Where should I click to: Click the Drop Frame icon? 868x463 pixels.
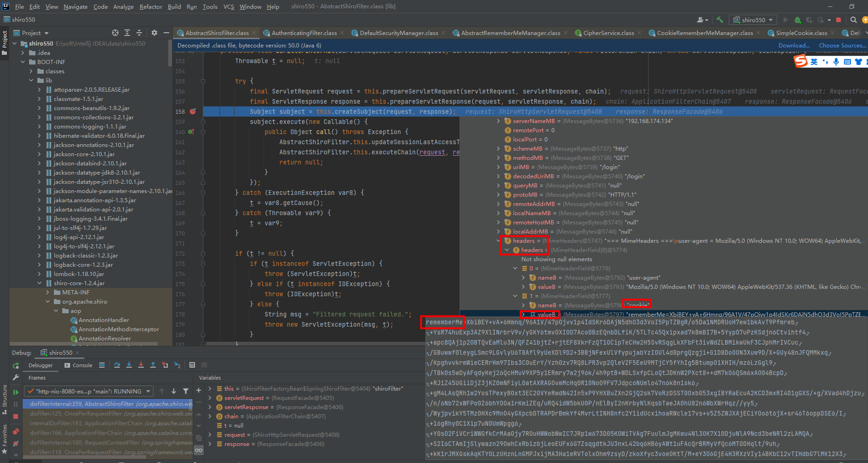tap(165, 365)
